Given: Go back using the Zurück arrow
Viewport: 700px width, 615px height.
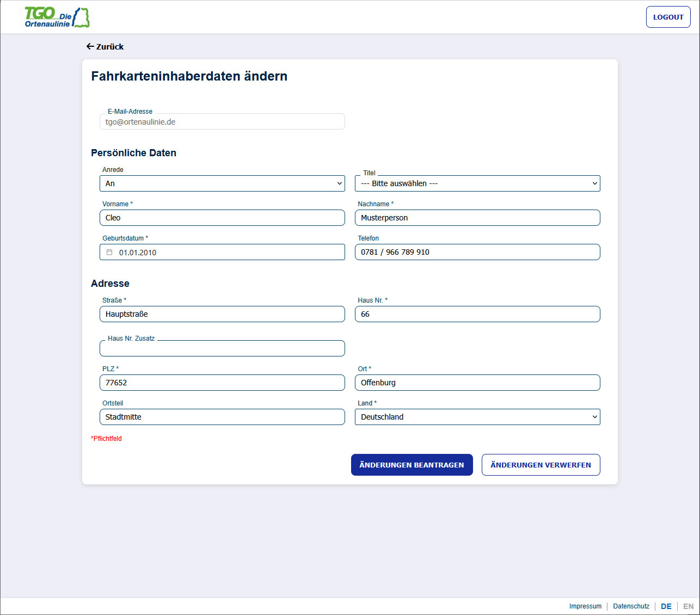Looking at the screenshot, I should tap(105, 47).
